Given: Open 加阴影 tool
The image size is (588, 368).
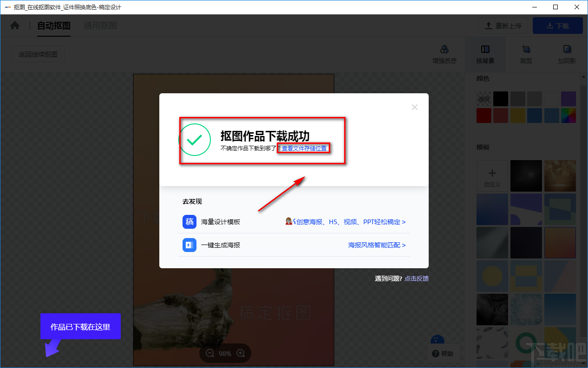Looking at the screenshot, I should tap(567, 54).
